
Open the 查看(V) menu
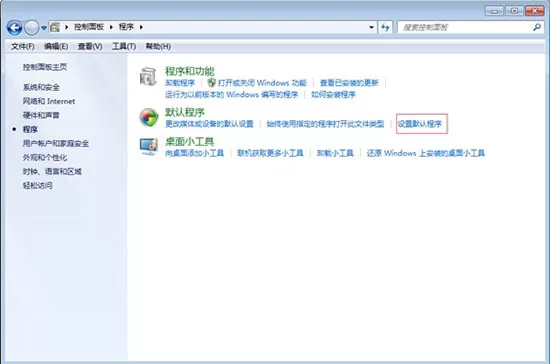[90, 46]
